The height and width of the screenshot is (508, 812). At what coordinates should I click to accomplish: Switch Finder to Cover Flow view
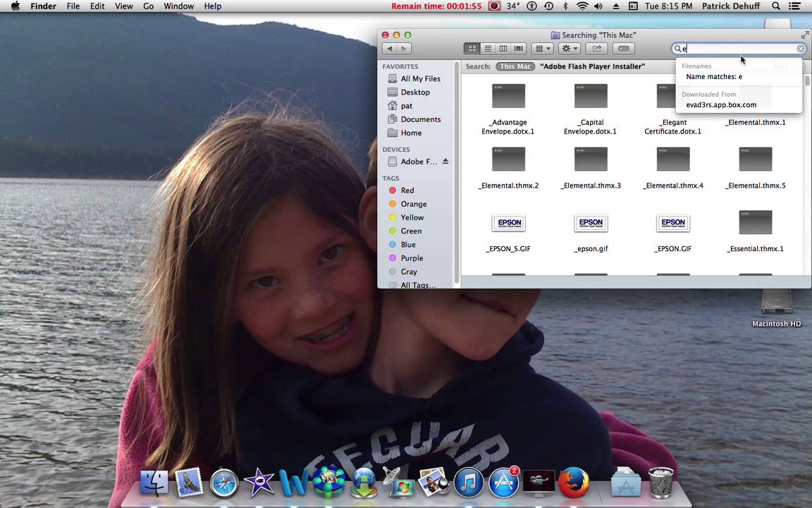pos(519,49)
